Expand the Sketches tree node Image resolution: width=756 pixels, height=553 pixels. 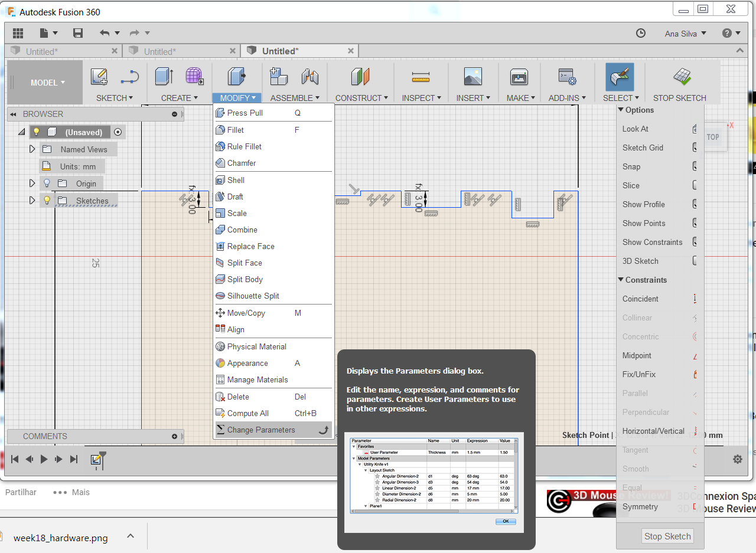tap(32, 201)
